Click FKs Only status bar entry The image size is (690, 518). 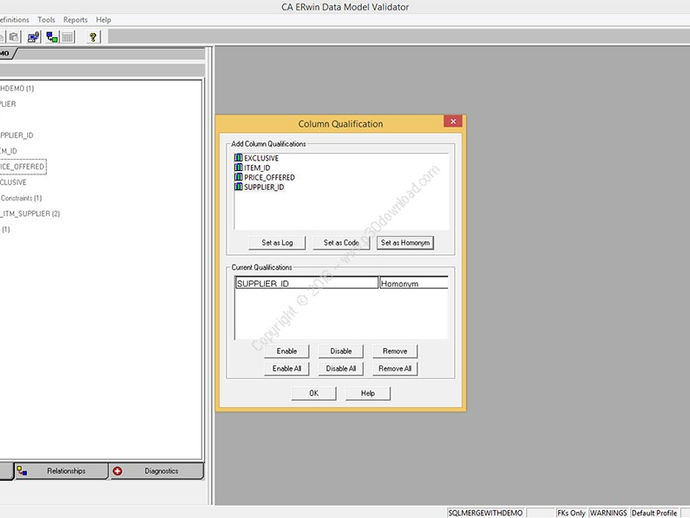[x=571, y=513]
